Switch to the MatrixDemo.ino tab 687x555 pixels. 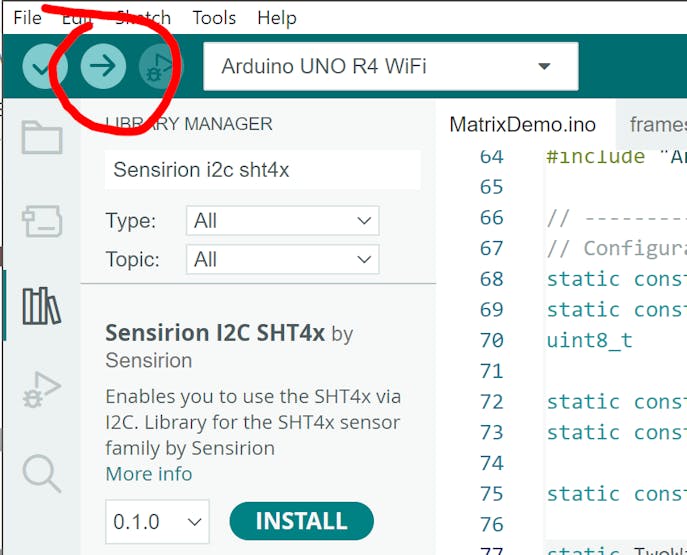tap(523, 125)
